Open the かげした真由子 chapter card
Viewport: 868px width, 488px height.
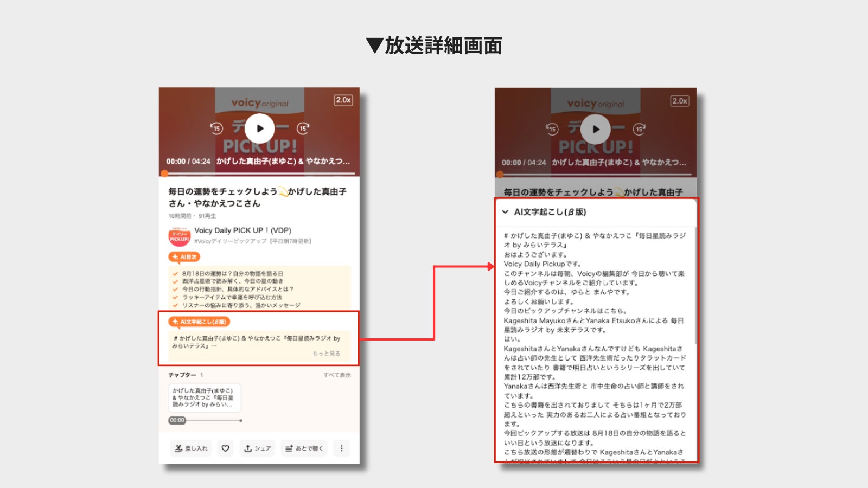click(205, 398)
